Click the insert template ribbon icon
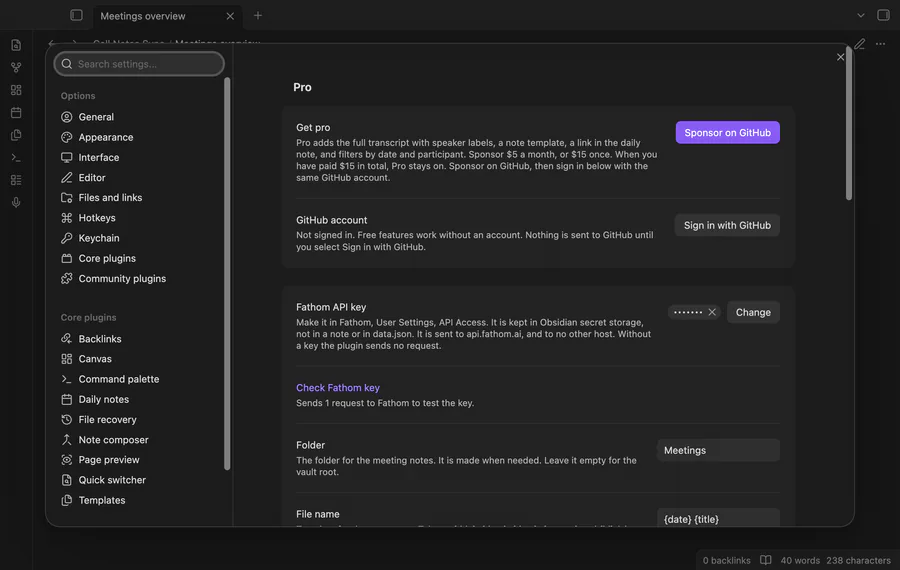900x570 pixels. tap(16, 135)
